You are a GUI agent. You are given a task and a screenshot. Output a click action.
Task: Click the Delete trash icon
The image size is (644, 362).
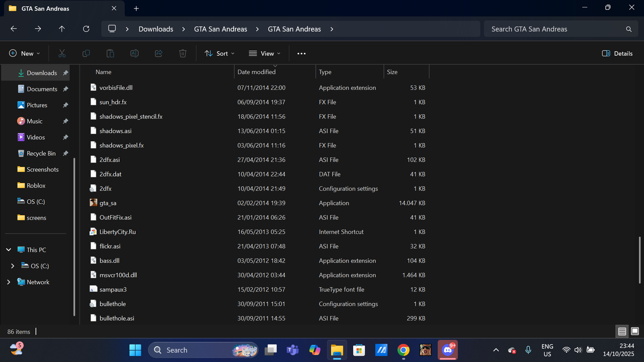pos(183,53)
